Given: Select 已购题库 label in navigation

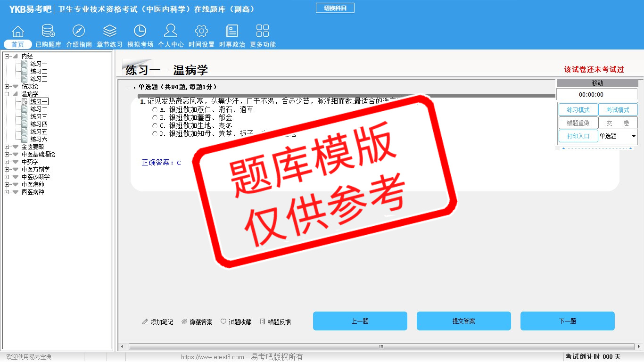Looking at the screenshot, I should 48,44.
